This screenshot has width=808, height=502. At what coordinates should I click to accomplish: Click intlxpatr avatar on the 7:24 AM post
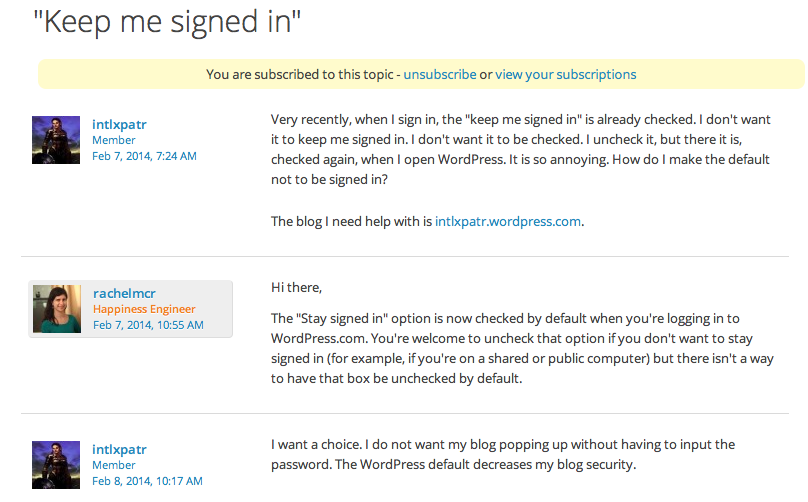[56, 139]
